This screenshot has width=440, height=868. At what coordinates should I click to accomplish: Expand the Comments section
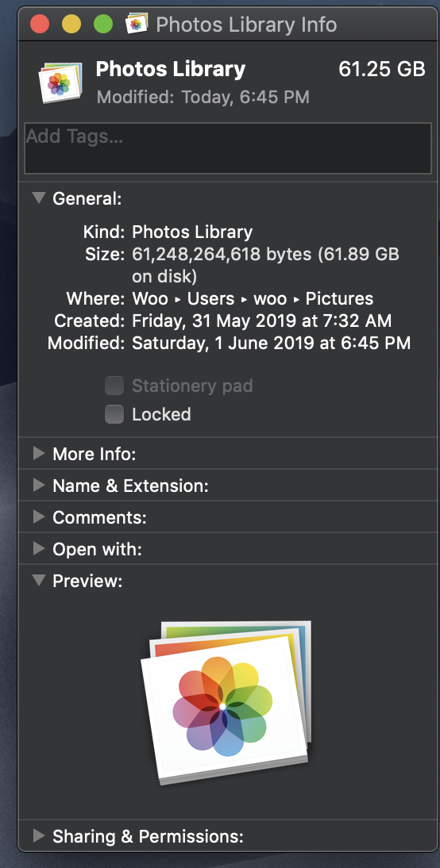(39, 517)
